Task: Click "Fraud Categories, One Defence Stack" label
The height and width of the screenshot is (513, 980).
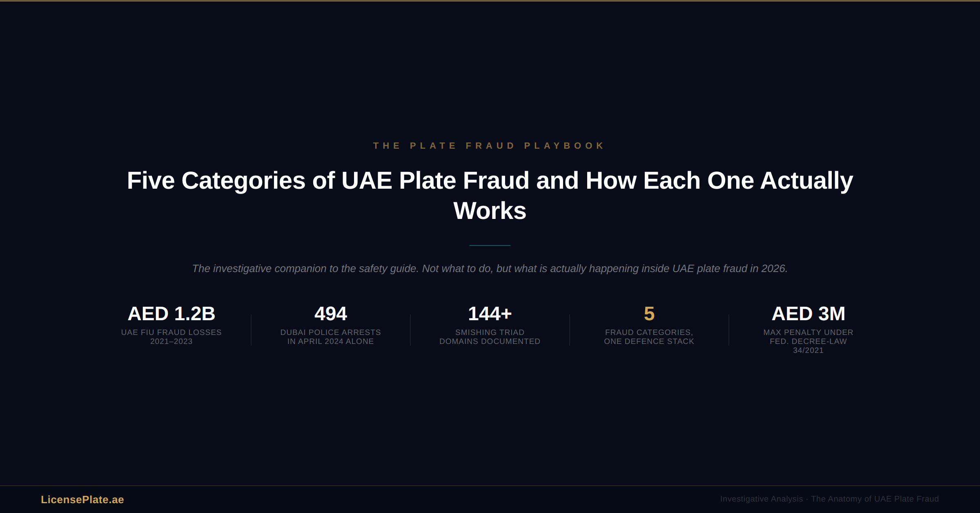Action: [x=649, y=337]
